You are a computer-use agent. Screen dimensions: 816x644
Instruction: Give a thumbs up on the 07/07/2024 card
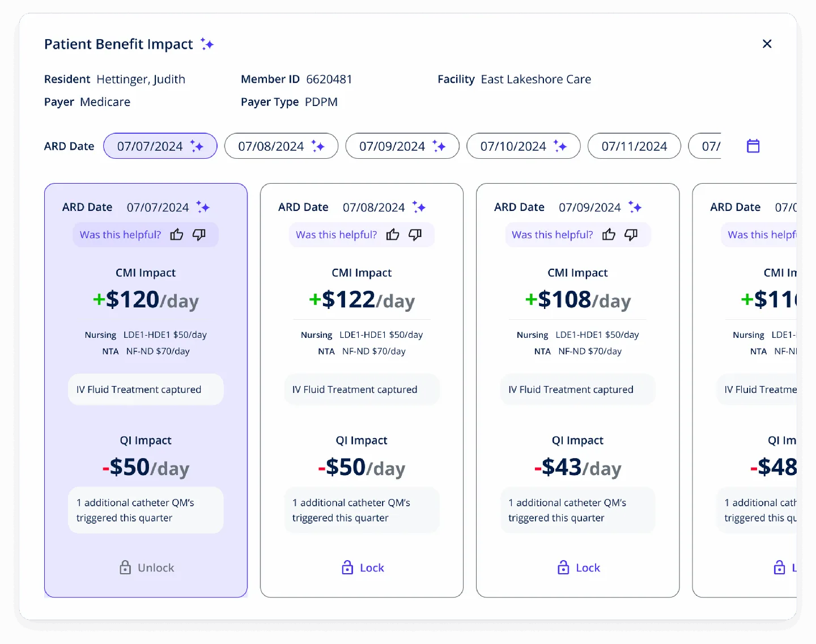[x=176, y=234]
